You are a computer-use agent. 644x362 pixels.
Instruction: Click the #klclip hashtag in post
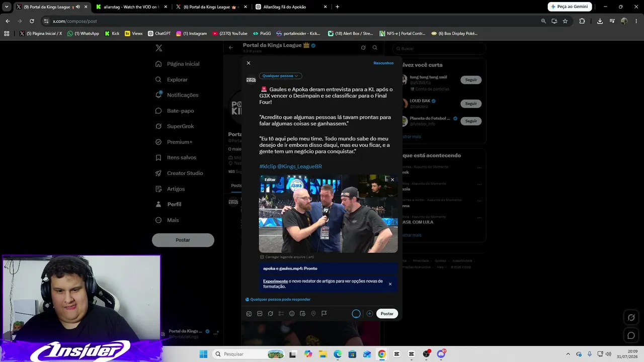tap(268, 166)
